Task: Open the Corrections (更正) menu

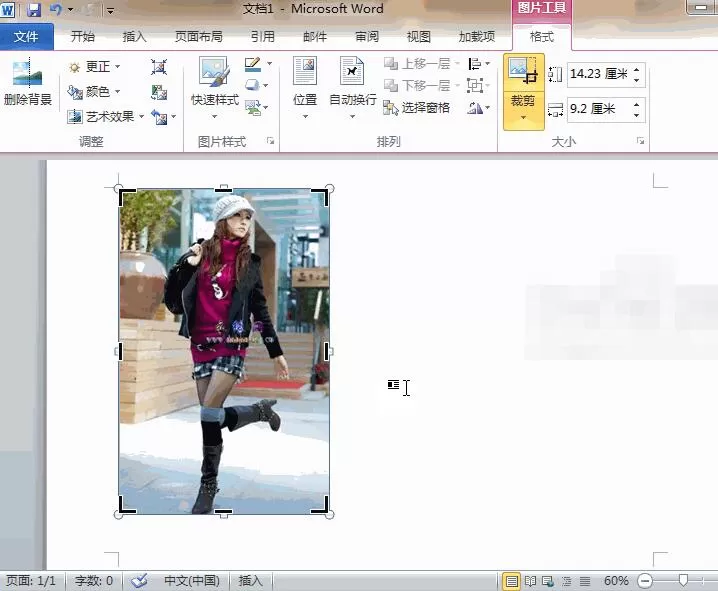Action: 94,67
